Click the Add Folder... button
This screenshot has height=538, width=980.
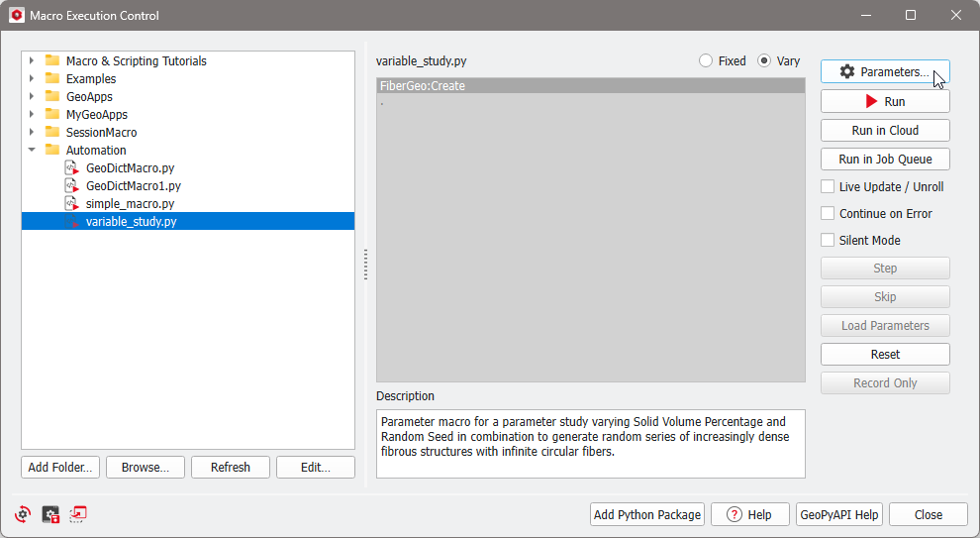60,468
